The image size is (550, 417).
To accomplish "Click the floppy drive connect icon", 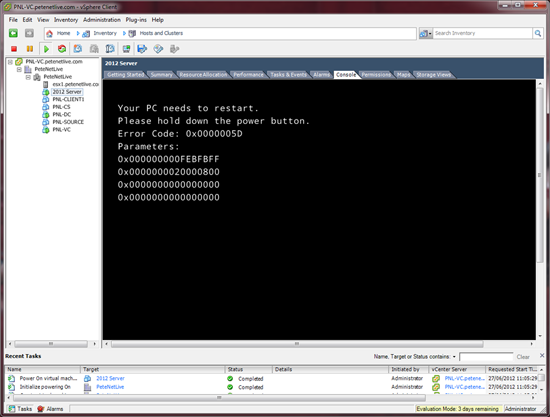I will coord(142,49).
